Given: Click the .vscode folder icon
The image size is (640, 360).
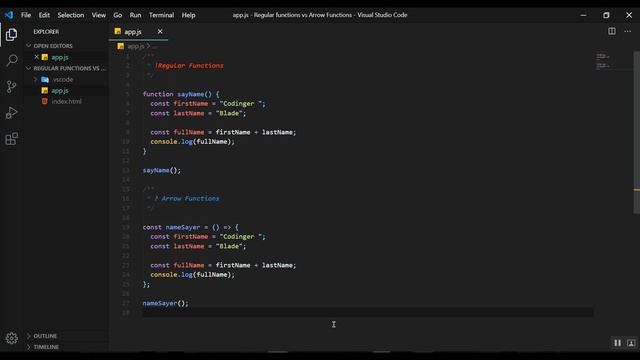Looking at the screenshot, I should 45,80.
